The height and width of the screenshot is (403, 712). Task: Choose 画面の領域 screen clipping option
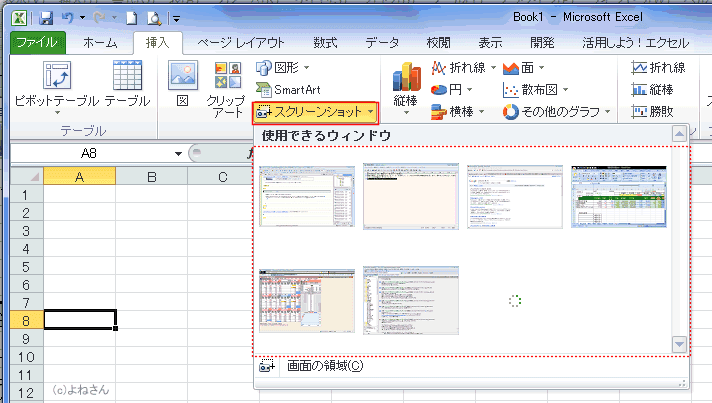324,365
